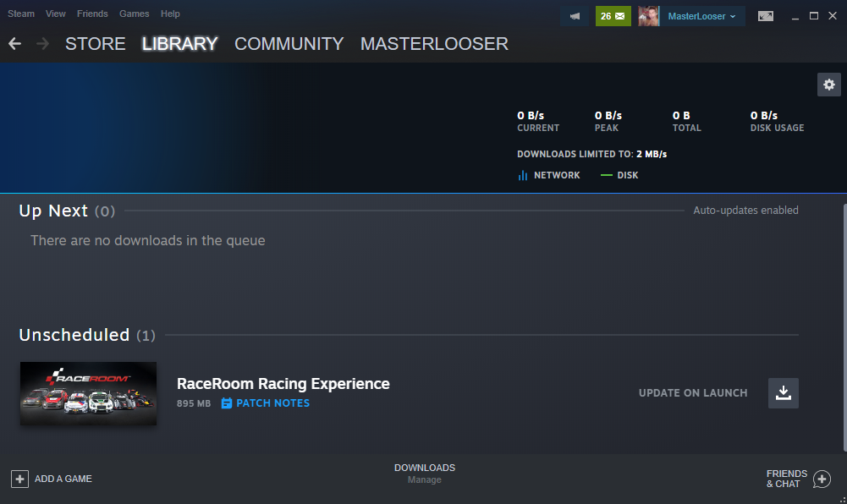
Task: Open the 26 unread notifications inbox
Action: (x=613, y=16)
